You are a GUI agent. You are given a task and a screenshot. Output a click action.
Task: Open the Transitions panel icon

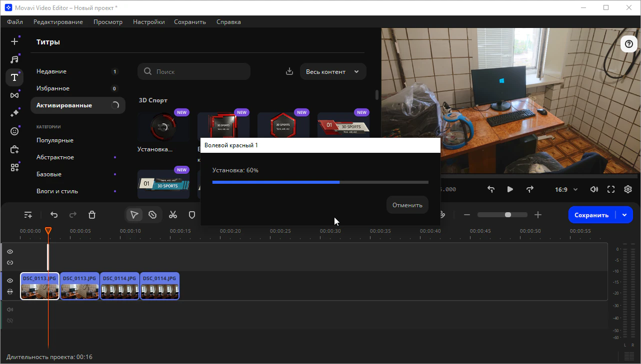(14, 95)
